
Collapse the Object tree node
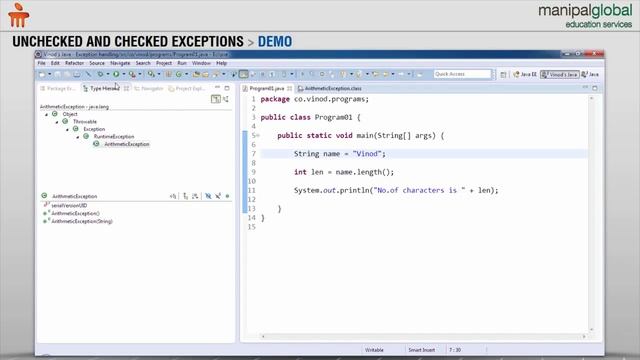[46, 115]
